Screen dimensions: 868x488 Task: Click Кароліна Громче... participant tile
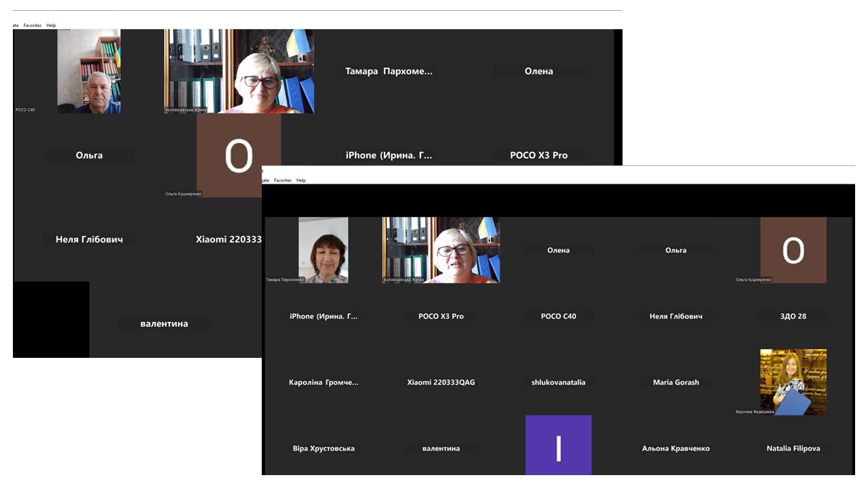323,382
